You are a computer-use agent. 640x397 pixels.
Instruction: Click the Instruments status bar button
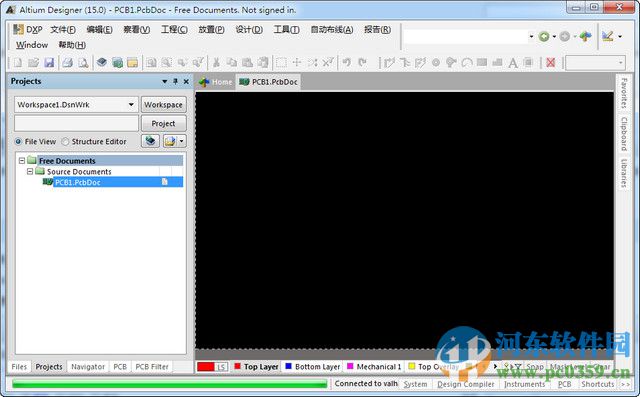click(524, 384)
